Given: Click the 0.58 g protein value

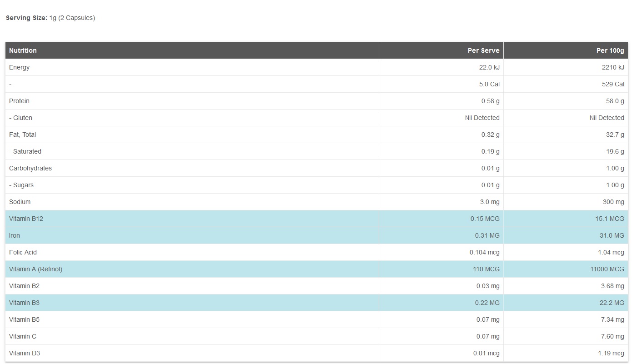Looking at the screenshot, I should click(x=490, y=101).
